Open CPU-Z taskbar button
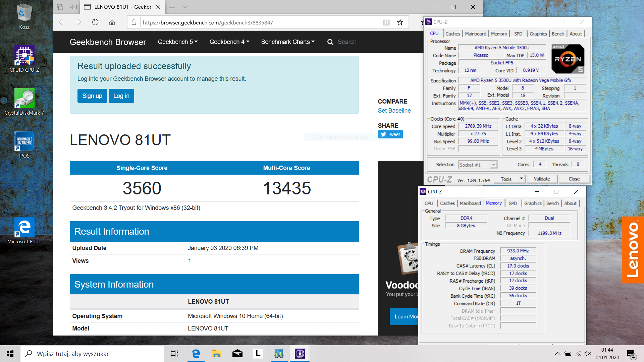 [300, 354]
